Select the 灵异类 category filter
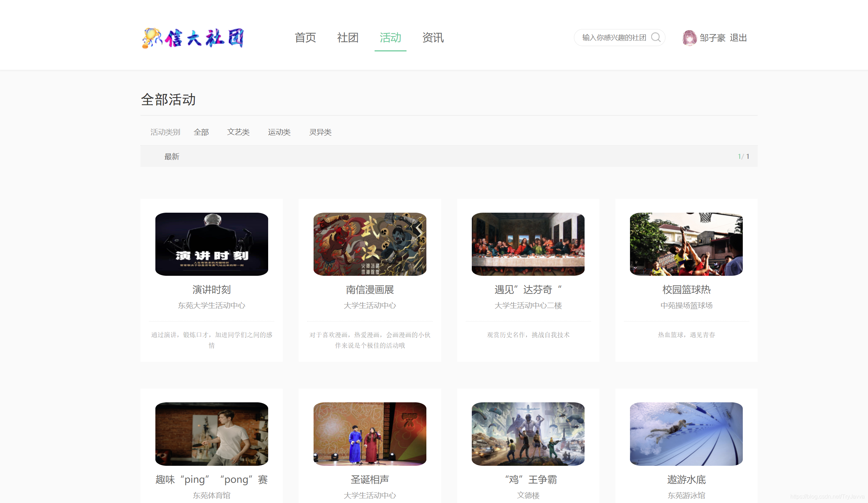The height and width of the screenshot is (503, 868). tap(320, 132)
